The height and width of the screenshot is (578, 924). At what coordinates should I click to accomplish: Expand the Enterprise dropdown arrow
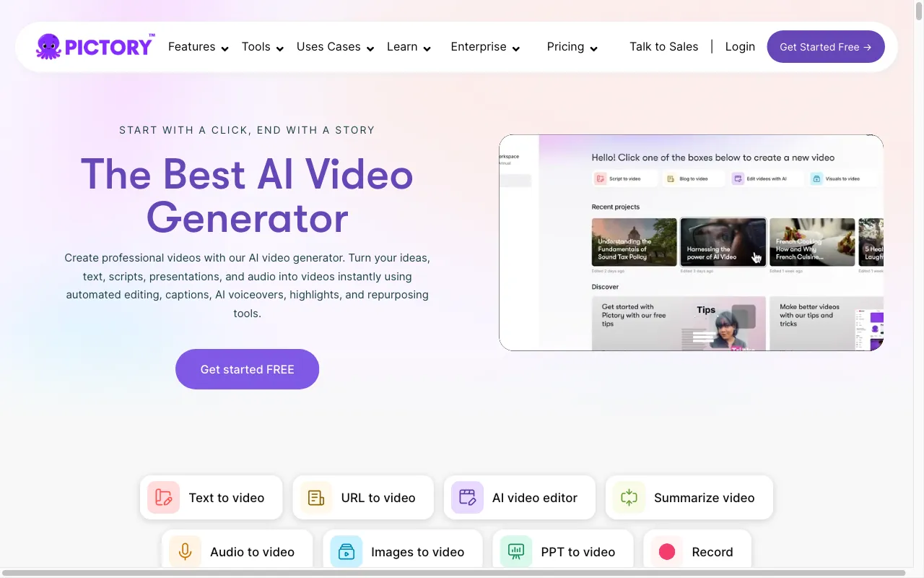tap(515, 48)
